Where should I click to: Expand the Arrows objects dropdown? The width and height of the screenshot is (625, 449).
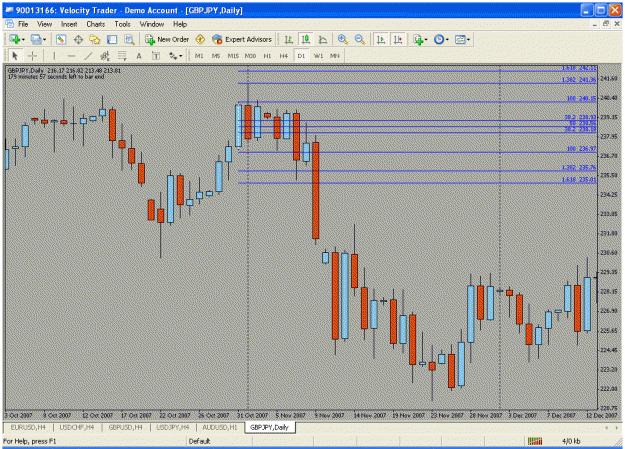click(181, 56)
